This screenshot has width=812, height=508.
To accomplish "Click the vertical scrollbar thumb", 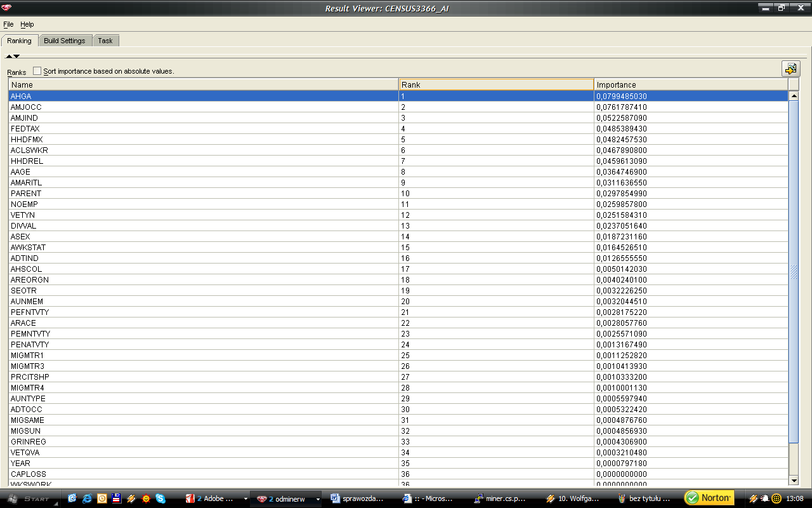I will (794, 272).
